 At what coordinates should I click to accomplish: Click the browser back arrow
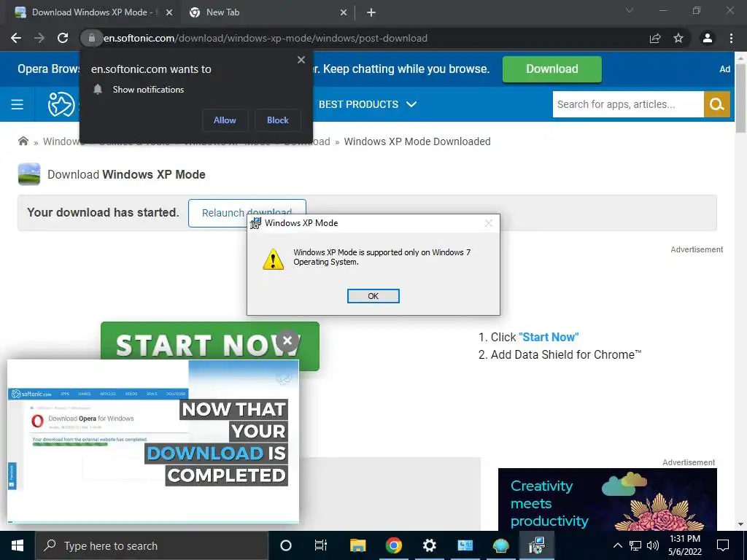[16, 38]
